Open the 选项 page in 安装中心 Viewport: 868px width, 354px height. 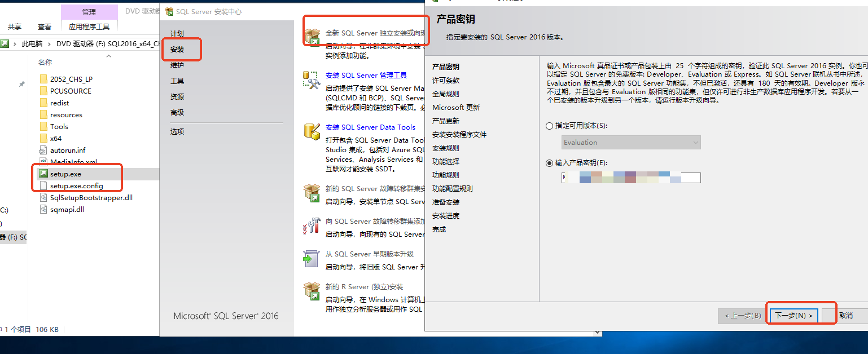pos(177,132)
